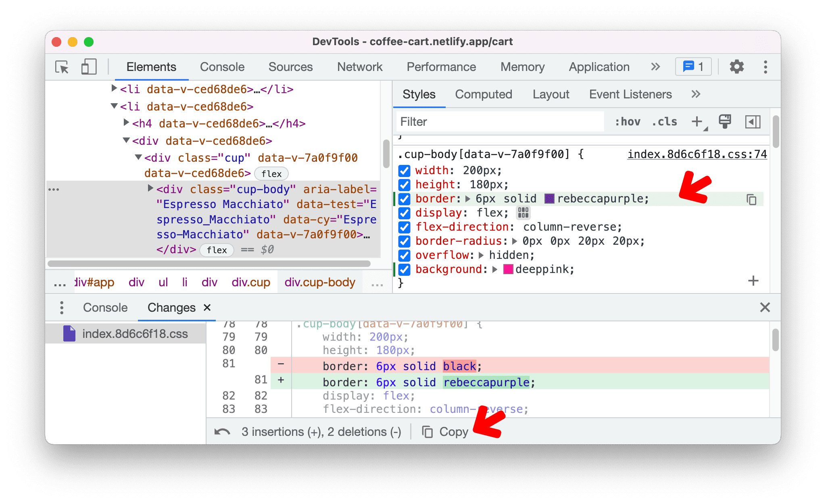Click the rebeccapurple color swatch
The image size is (826, 504).
[548, 199]
